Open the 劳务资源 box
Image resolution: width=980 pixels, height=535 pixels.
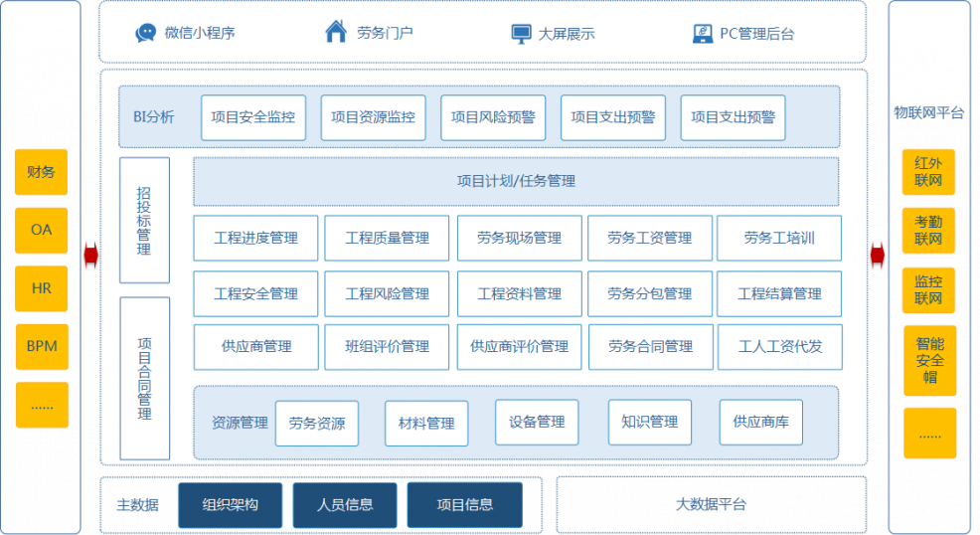pos(317,424)
